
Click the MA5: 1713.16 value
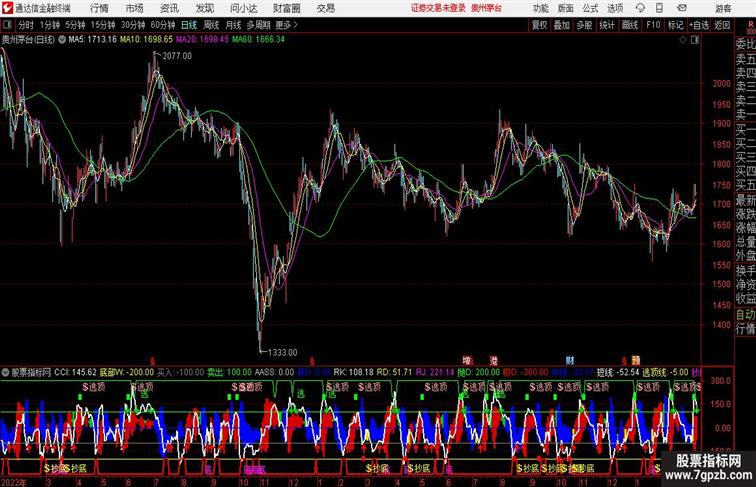pyautogui.click(x=93, y=40)
